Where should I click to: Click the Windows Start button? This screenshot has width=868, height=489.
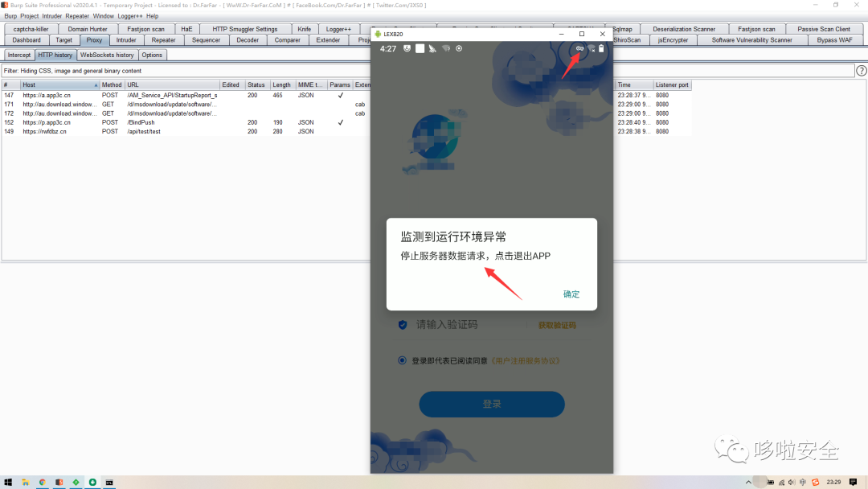pos(8,482)
